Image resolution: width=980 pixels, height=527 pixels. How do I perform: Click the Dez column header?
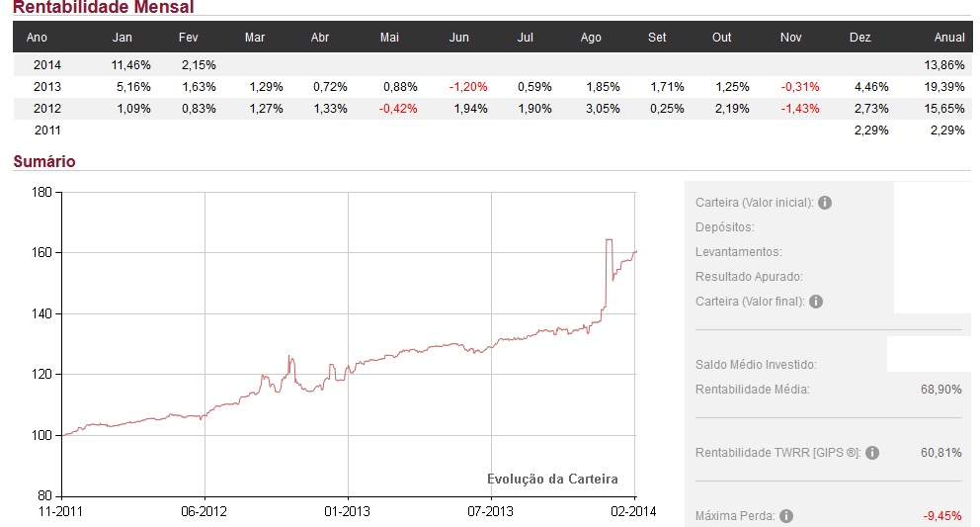(x=859, y=38)
